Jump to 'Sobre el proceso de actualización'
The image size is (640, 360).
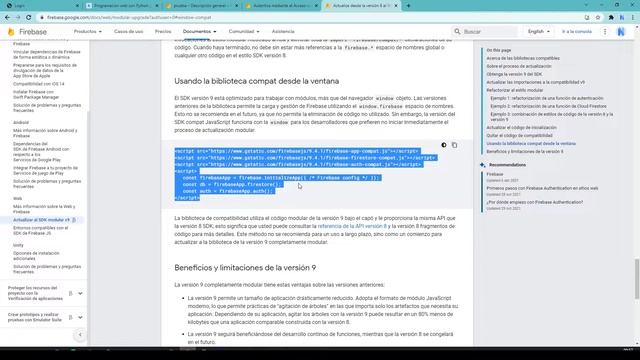(x=519, y=66)
